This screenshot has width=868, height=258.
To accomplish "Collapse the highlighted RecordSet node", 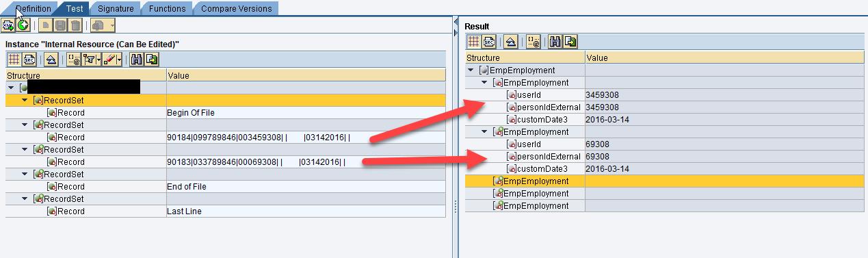I will tap(25, 100).
